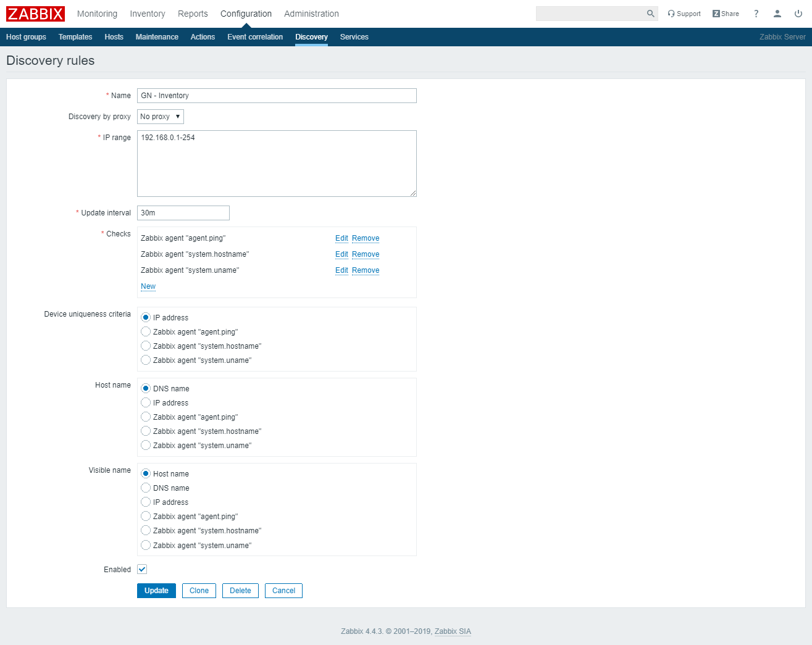The image size is (812, 645).
Task: Select system.hostname for Host name
Action: click(x=146, y=431)
